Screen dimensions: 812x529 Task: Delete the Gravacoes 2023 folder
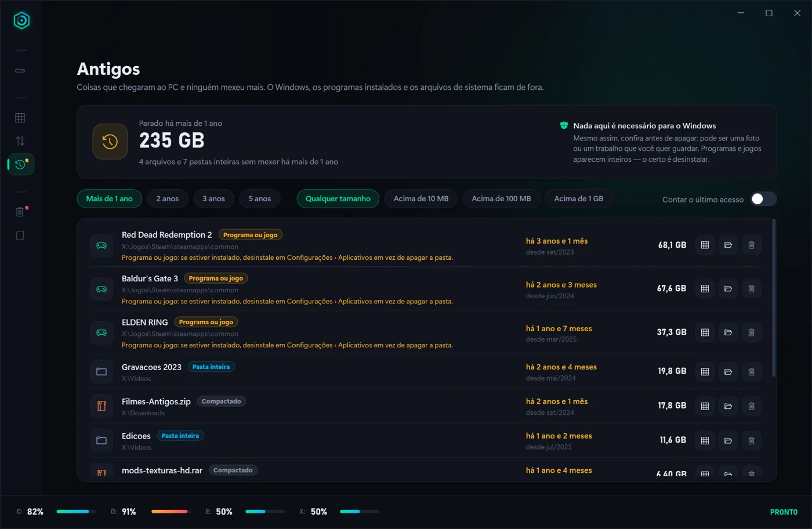point(751,372)
